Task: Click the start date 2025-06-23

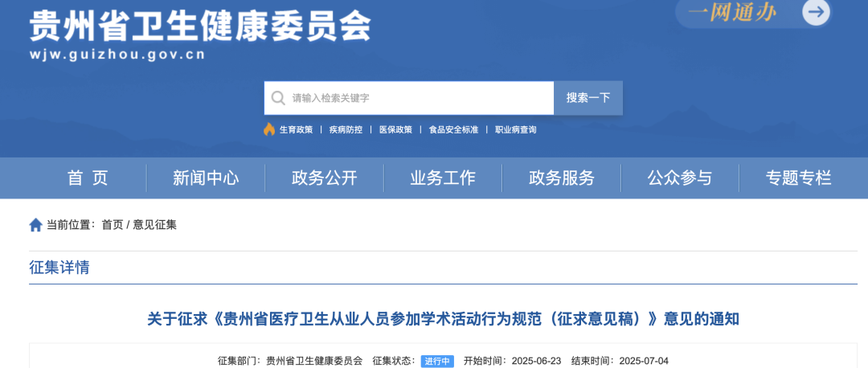Action: click(536, 362)
